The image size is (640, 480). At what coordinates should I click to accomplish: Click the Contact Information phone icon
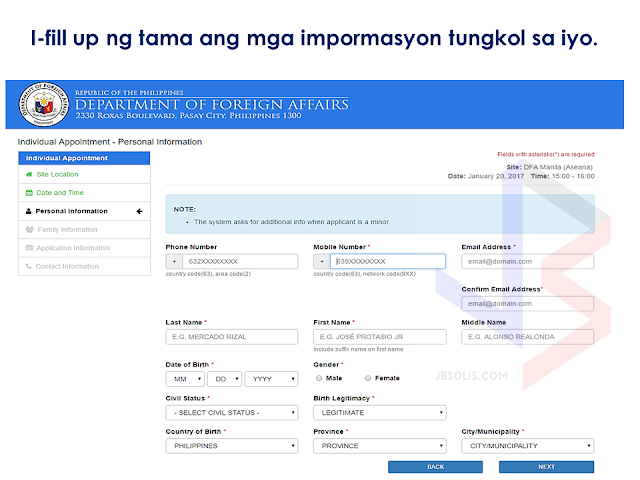(x=29, y=266)
